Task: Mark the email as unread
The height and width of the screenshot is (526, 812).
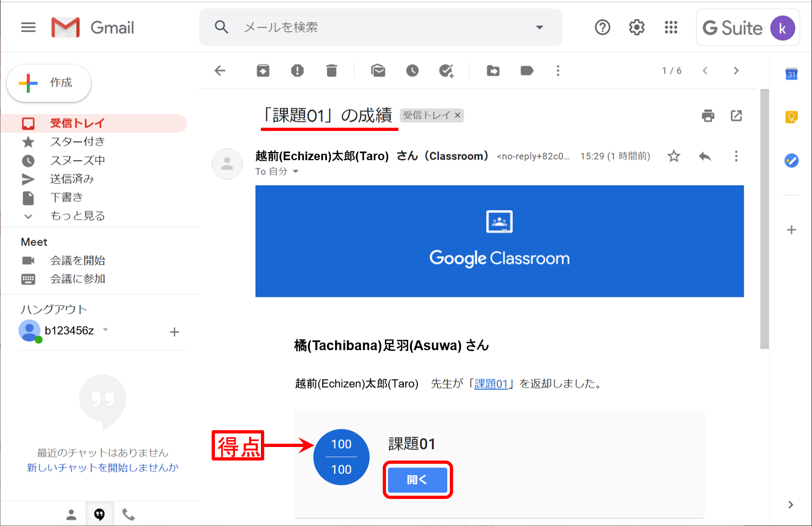Action: (x=378, y=70)
